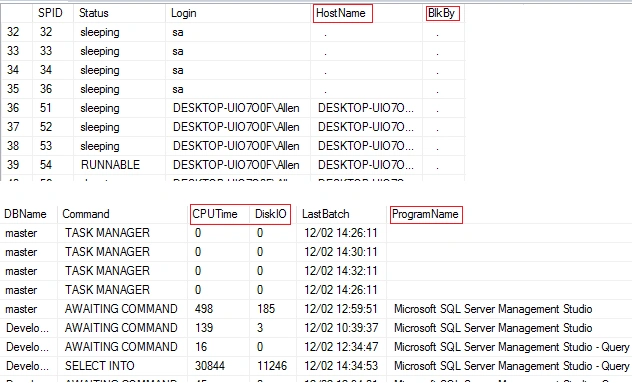Click the BlkBy column header
Image resolution: width=632 pixels, height=383 pixels.
point(441,13)
